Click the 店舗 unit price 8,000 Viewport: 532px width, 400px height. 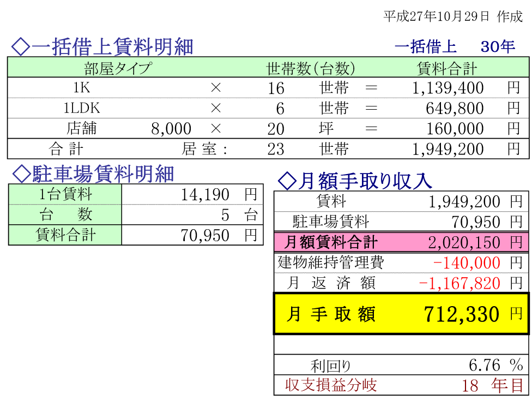171,129
